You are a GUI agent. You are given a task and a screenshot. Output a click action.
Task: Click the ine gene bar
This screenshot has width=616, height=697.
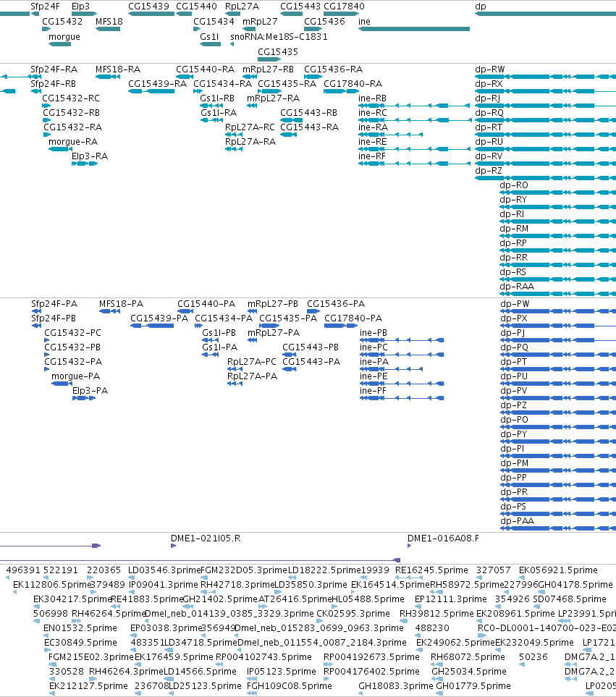pos(414,29)
